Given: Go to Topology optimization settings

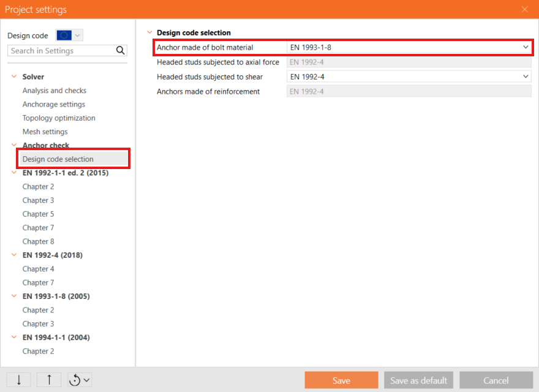Looking at the screenshot, I should [59, 118].
